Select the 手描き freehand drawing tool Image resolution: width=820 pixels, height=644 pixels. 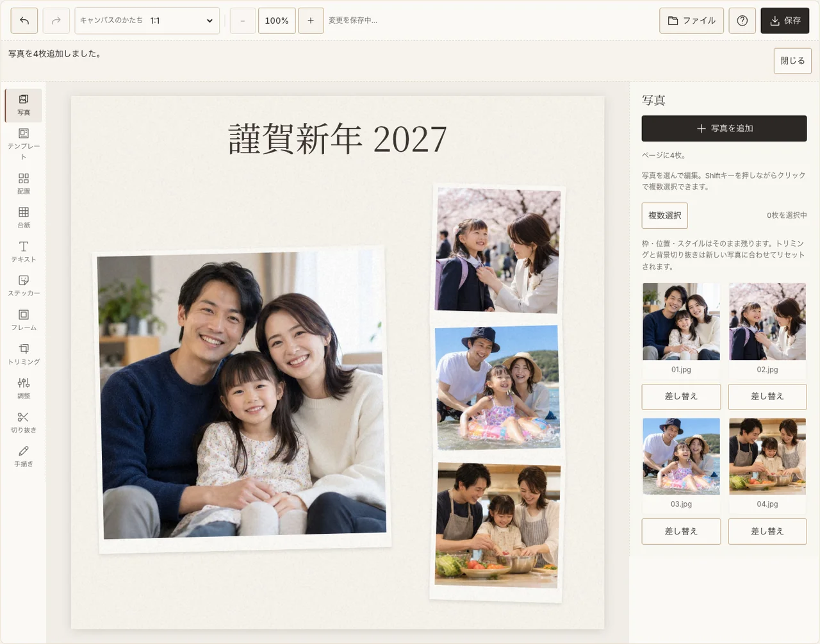coord(24,456)
